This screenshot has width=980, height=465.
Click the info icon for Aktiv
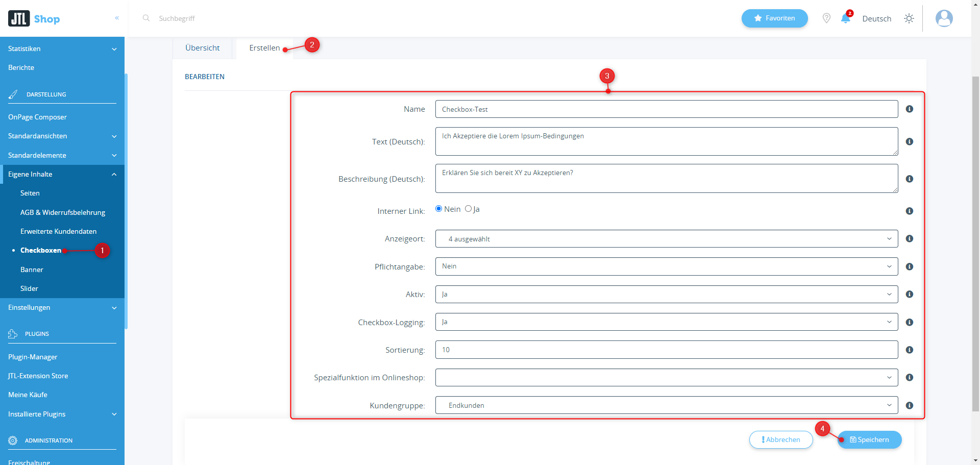pyautogui.click(x=910, y=295)
